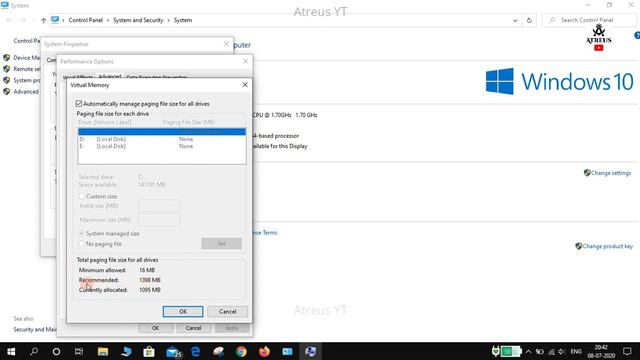
Task: Select drive E: Local Disk row
Action: click(162, 146)
